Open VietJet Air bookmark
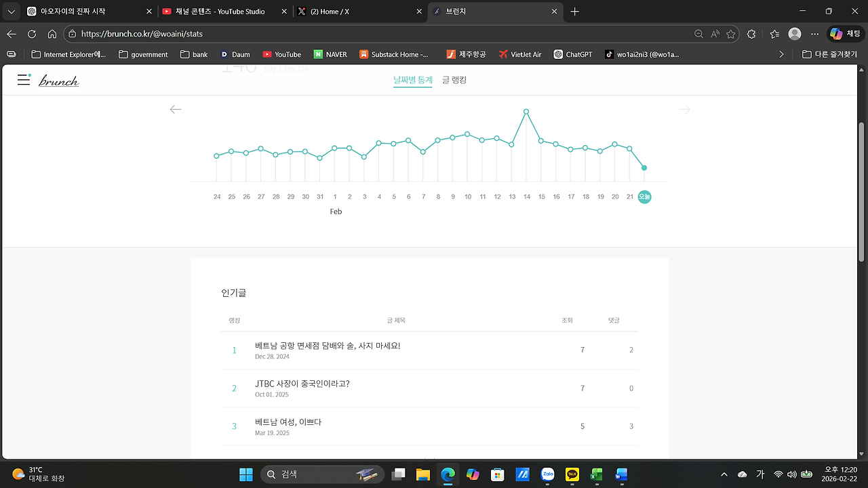 pyautogui.click(x=520, y=54)
